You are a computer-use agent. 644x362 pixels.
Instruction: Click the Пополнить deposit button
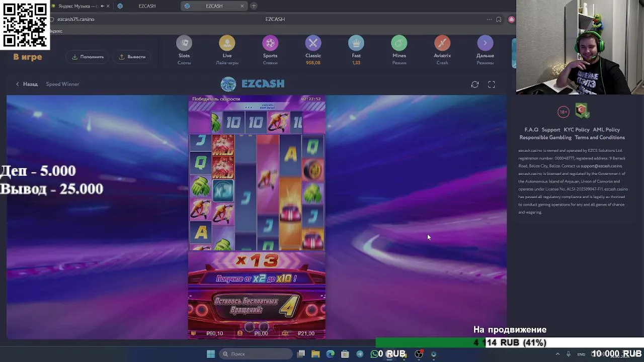tap(88, 57)
